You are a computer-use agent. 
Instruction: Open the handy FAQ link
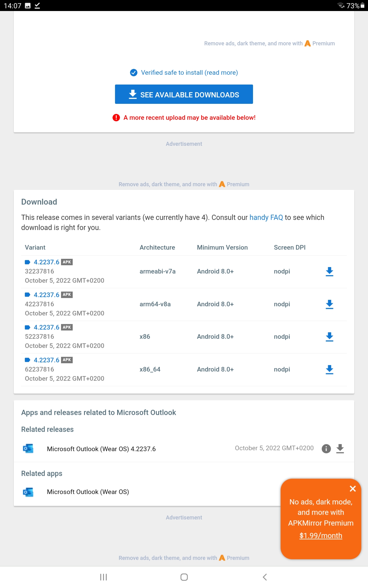(266, 217)
